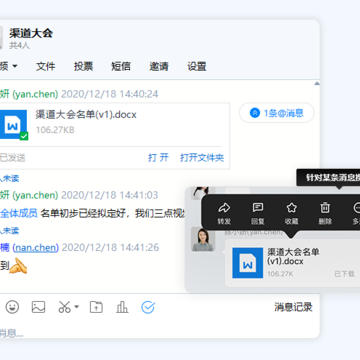The height and width of the screenshot is (360, 360).
Task: Click the 1条@消息 notification button
Action: coord(277,113)
